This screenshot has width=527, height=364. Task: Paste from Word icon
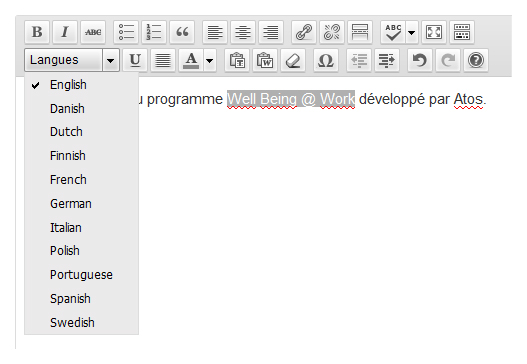(265, 60)
